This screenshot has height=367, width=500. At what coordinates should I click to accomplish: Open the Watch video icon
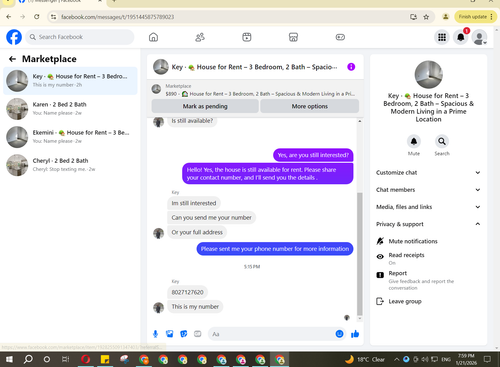click(x=247, y=37)
